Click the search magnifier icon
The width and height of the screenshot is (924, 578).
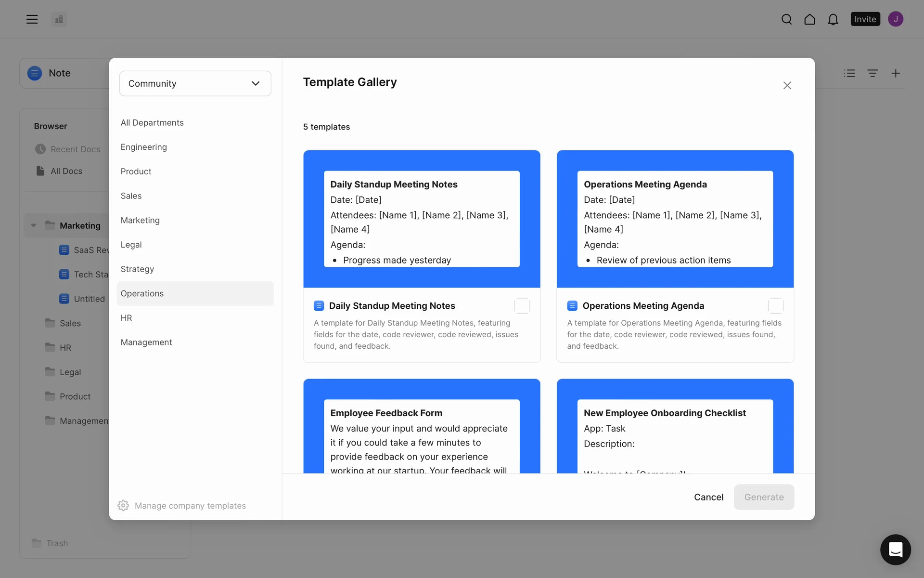(x=786, y=19)
